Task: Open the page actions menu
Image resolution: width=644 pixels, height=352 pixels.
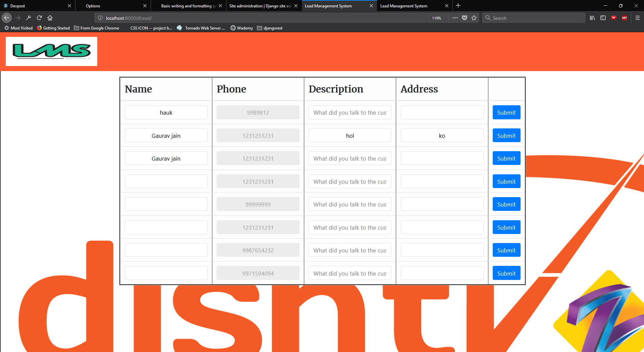Action: pos(455,18)
